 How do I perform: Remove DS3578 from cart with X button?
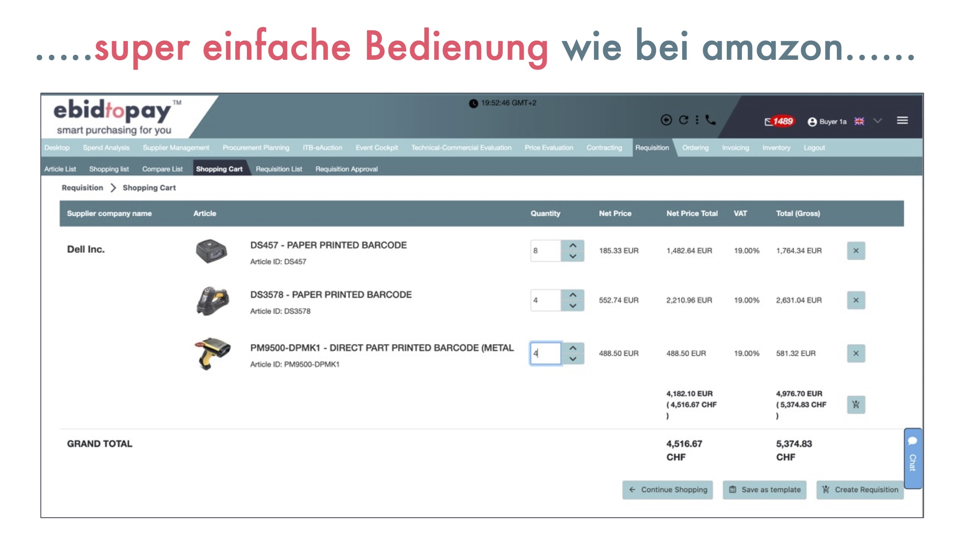[856, 300]
